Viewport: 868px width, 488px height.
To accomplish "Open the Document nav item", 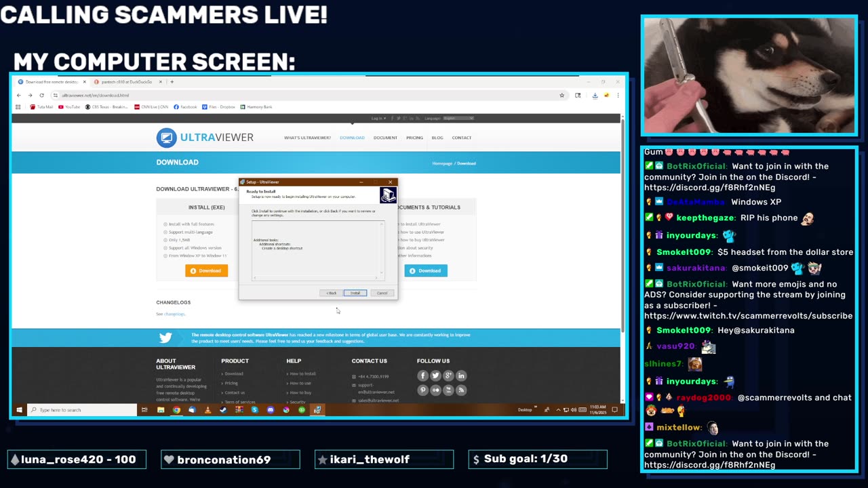I will pos(385,138).
